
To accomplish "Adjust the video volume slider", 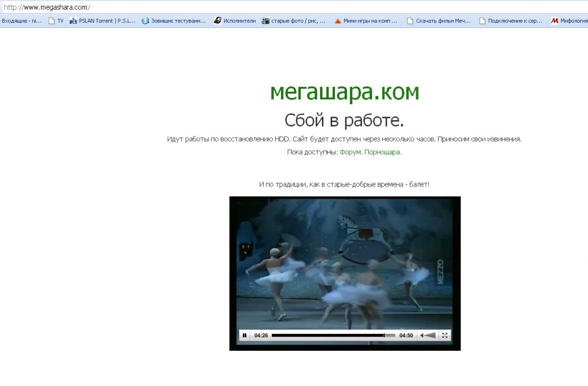I will click(431, 335).
